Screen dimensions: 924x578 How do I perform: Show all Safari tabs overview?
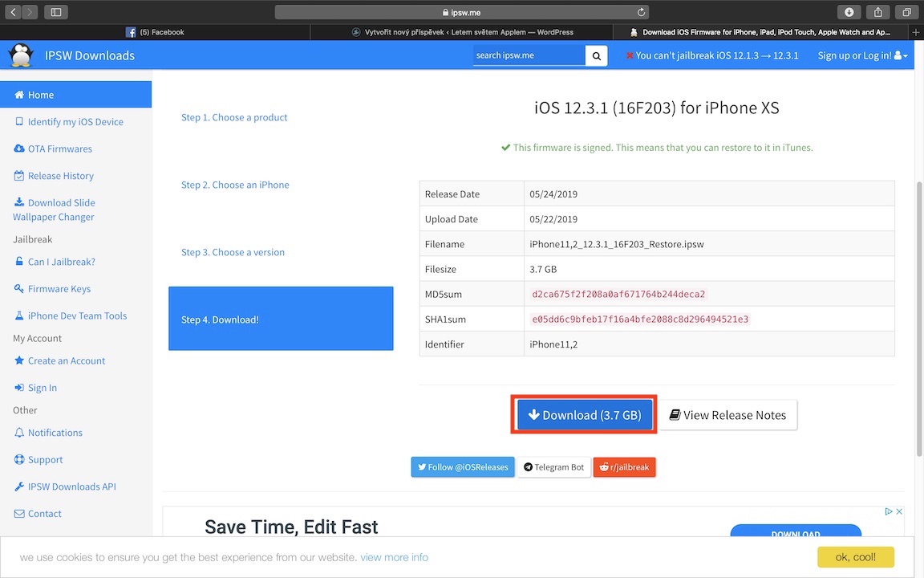click(x=906, y=12)
